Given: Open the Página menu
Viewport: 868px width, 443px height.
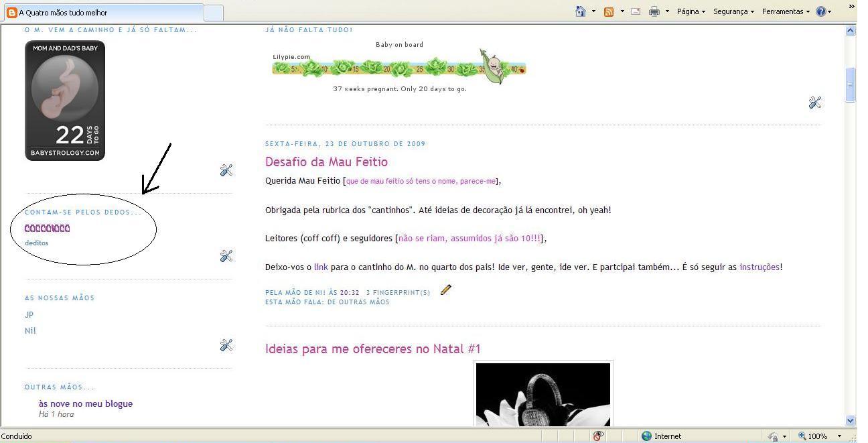Looking at the screenshot, I should 691,11.
